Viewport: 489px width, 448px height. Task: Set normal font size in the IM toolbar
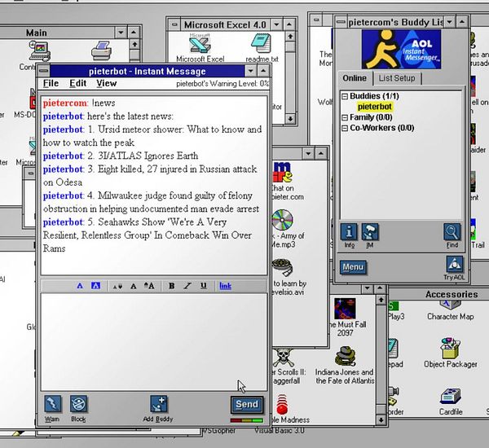point(134,286)
